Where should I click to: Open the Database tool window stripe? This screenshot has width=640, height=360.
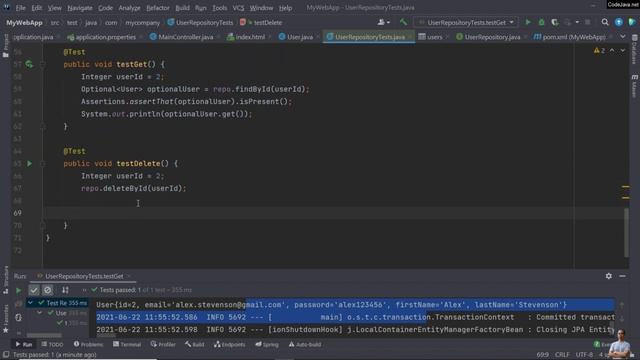pos(634,49)
